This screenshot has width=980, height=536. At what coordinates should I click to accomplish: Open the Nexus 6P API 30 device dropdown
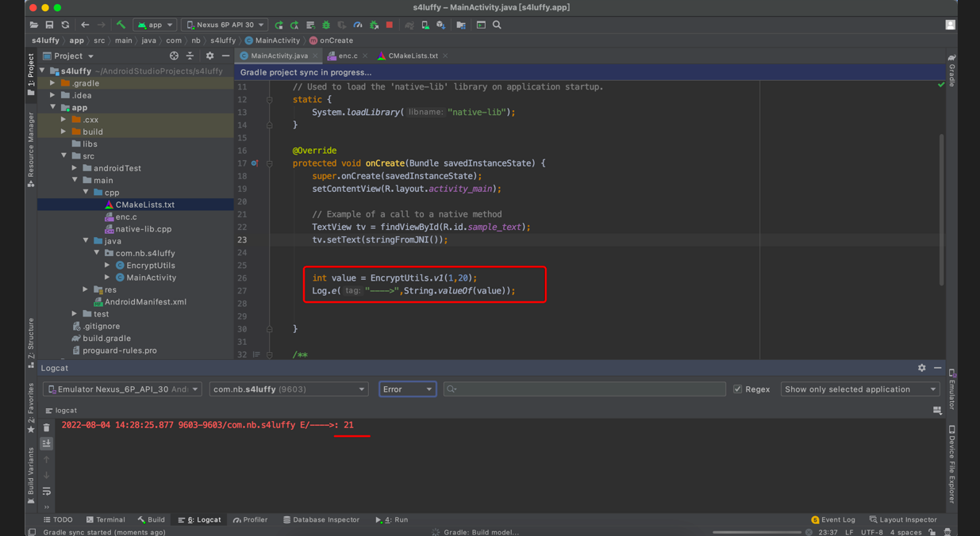click(x=225, y=25)
